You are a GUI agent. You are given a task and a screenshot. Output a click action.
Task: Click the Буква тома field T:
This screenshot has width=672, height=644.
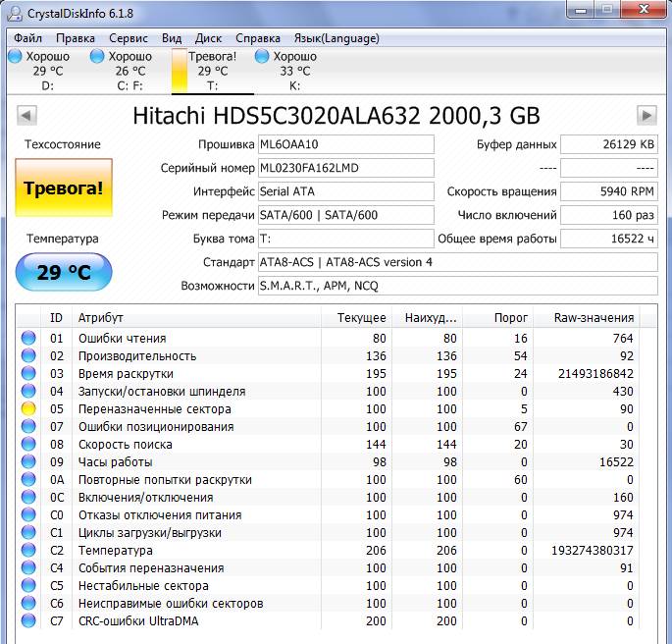click(346, 239)
